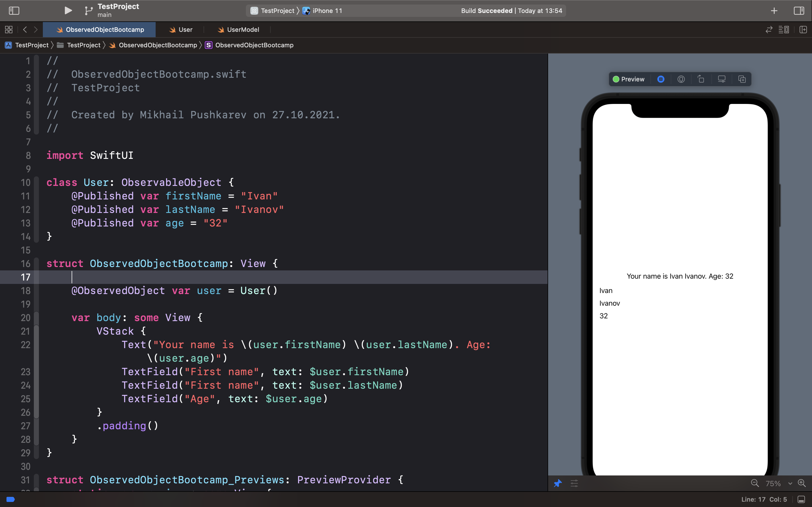
Task: Go forward in editor history
Action: (36, 30)
